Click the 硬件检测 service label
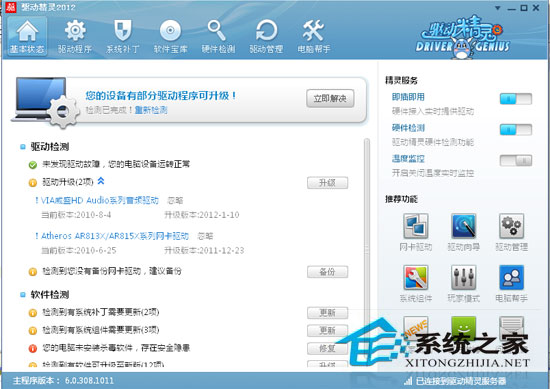The width and height of the screenshot is (550, 389). coord(408,128)
